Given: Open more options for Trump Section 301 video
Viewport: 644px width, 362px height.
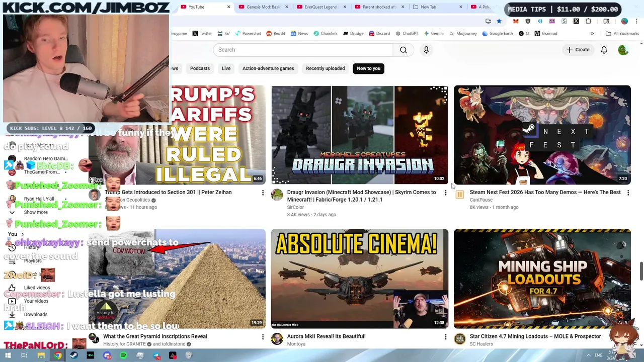Looking at the screenshot, I should click(x=263, y=193).
